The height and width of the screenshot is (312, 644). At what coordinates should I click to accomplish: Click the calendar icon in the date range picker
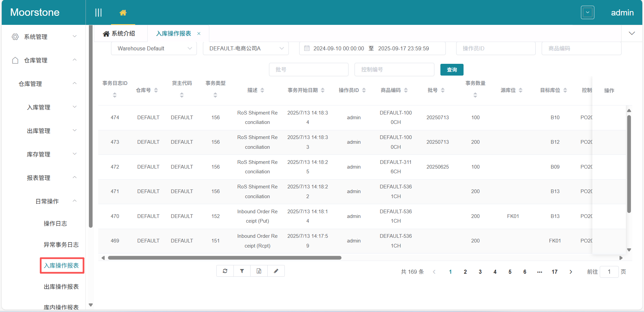click(x=306, y=48)
